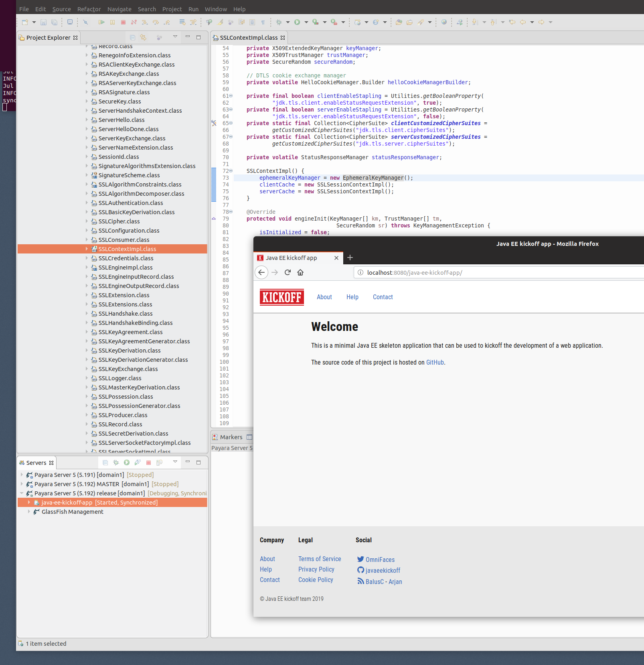Click Collapse All in Project Explorer
The width and height of the screenshot is (644, 665).
coord(133,38)
